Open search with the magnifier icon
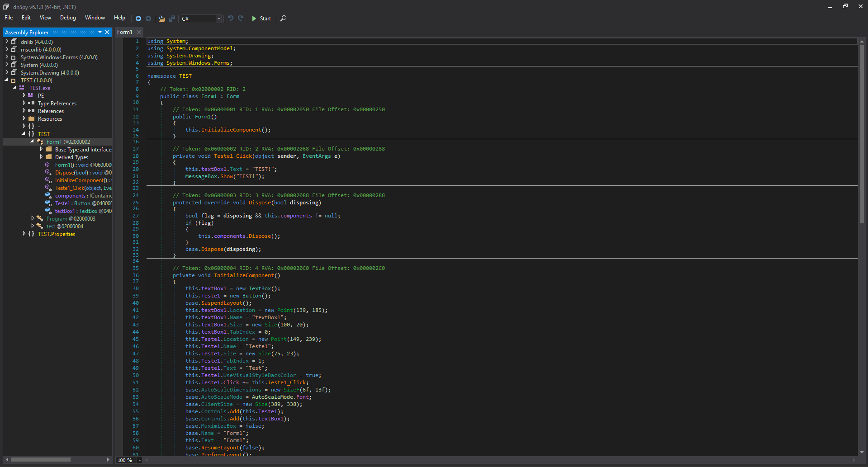This screenshot has width=868, height=467. [283, 19]
